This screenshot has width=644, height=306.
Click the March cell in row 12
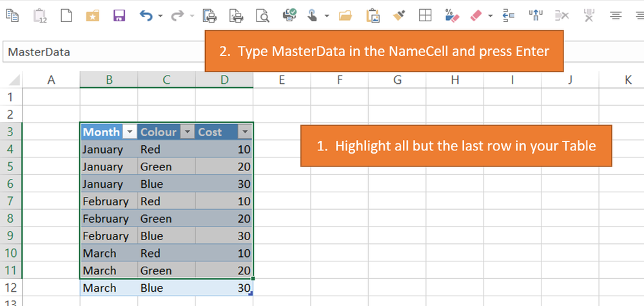pos(109,288)
